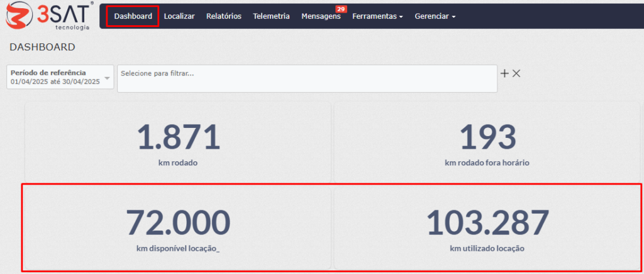Expand the Gerenciar dropdown menu
Viewport: 644px width, 274px height.
[x=435, y=16]
